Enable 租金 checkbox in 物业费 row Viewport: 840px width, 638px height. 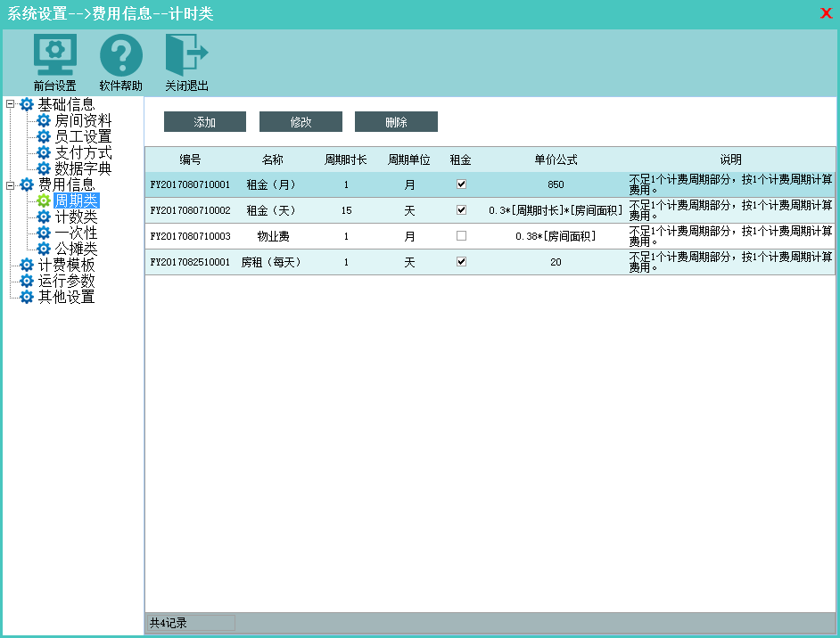pyautogui.click(x=461, y=236)
